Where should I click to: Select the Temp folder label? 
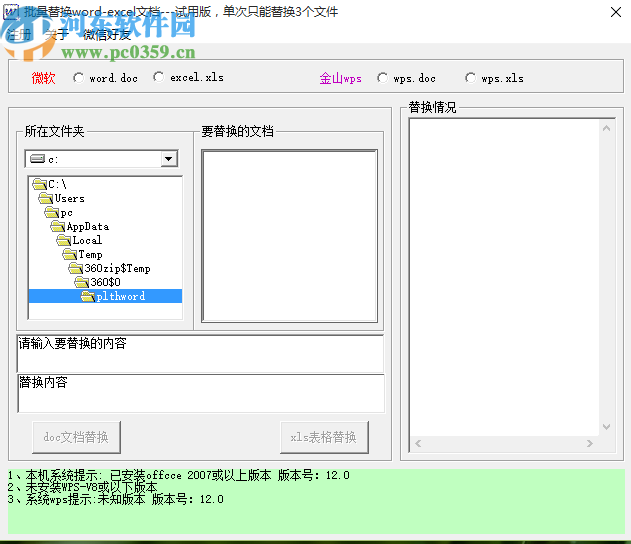pyautogui.click(x=91, y=254)
